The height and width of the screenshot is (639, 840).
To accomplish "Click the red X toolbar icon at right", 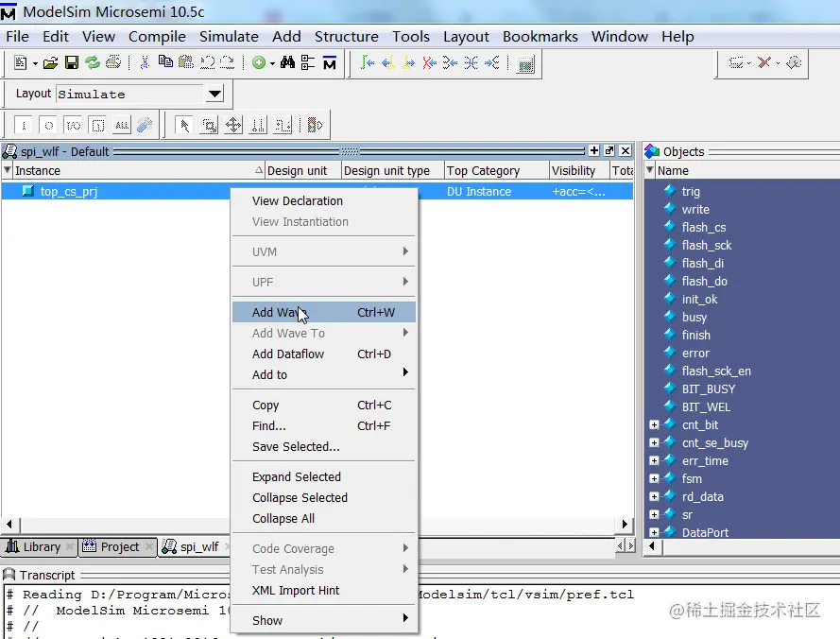I will click(x=764, y=62).
